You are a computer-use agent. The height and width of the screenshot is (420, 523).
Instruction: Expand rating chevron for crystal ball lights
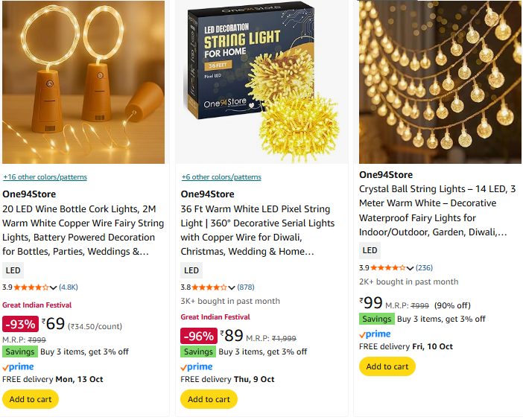410,268
